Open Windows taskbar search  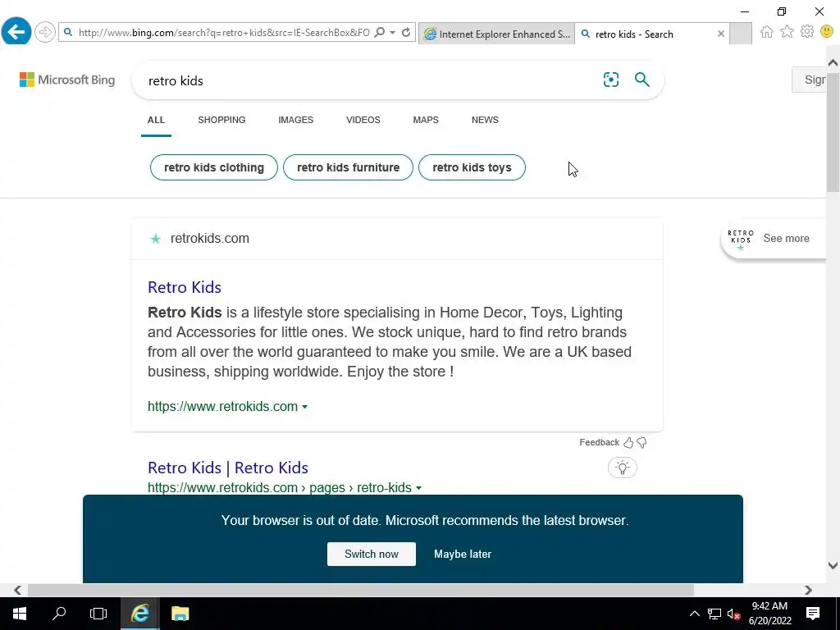coord(59,614)
